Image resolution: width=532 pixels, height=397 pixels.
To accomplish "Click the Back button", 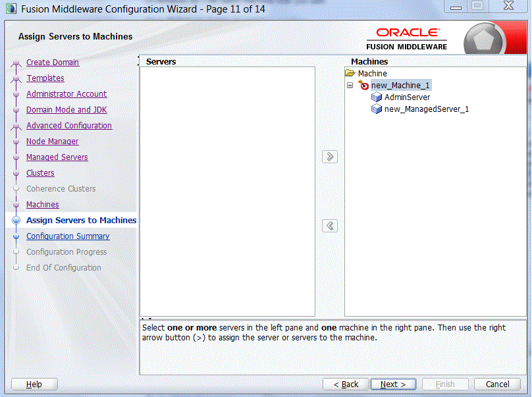I will (346, 384).
